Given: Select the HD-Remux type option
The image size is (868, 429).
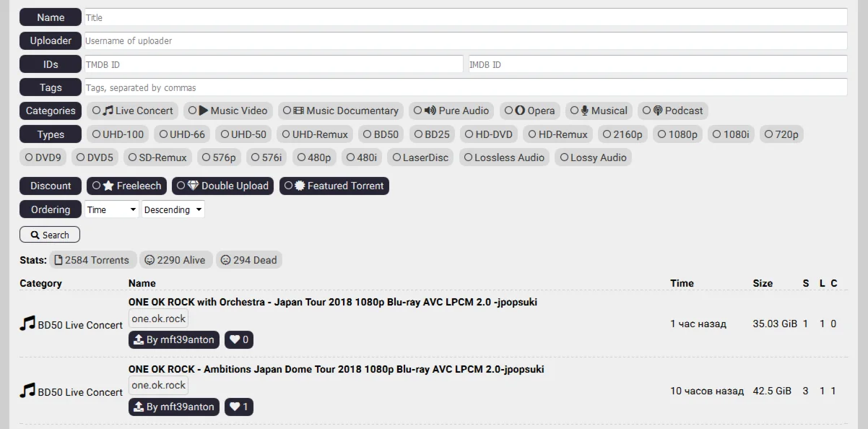Looking at the screenshot, I should [557, 134].
